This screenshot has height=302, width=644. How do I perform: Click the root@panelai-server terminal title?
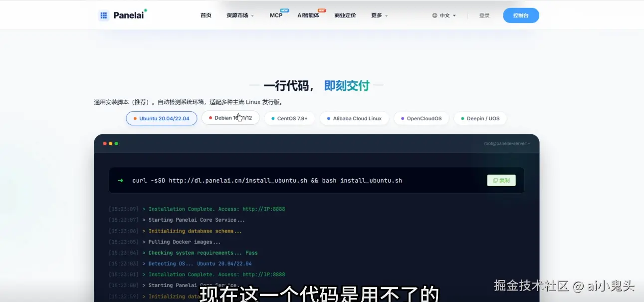click(x=507, y=144)
